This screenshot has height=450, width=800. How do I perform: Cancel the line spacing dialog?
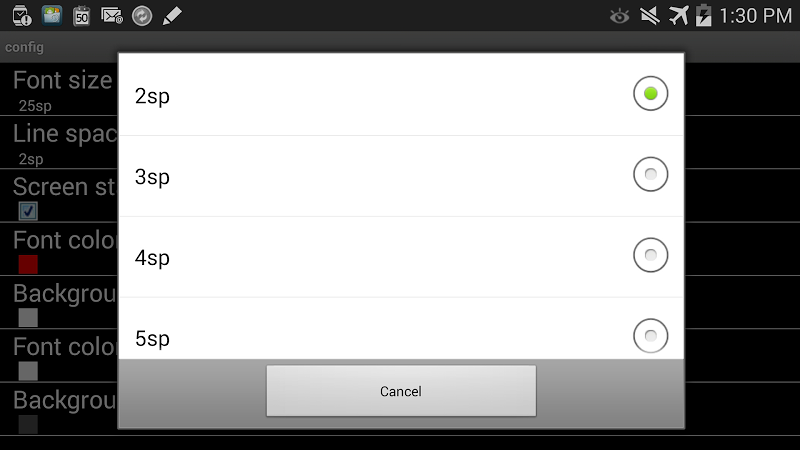click(401, 391)
